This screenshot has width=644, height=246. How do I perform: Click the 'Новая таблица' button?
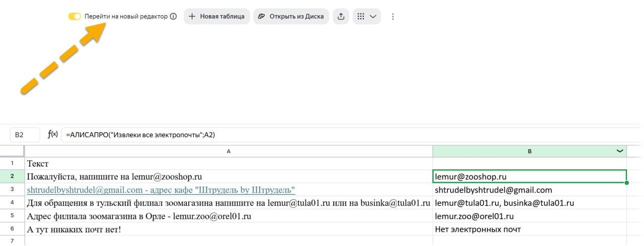pyautogui.click(x=217, y=16)
